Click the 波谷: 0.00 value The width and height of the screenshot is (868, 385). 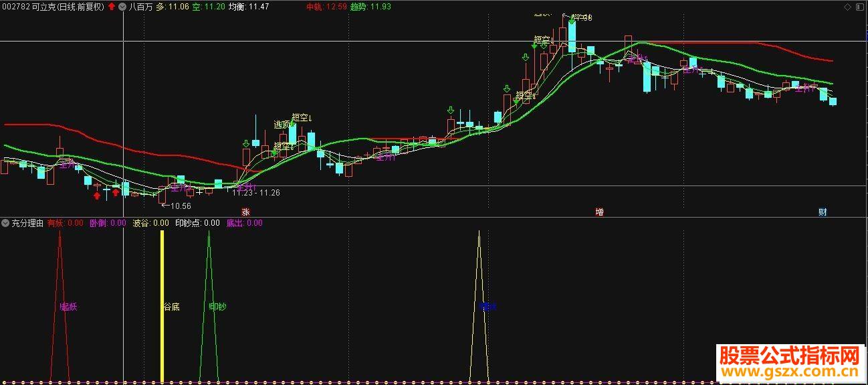tap(150, 224)
